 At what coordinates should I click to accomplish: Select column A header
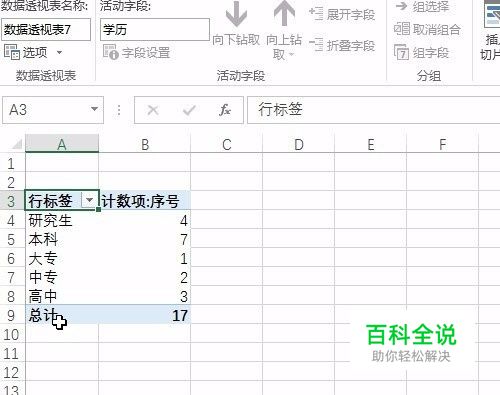click(x=62, y=144)
